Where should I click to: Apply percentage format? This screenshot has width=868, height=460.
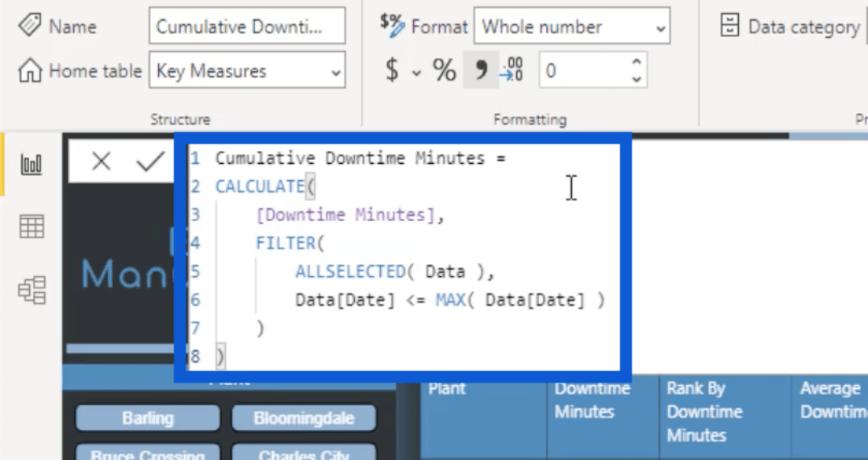(444, 70)
